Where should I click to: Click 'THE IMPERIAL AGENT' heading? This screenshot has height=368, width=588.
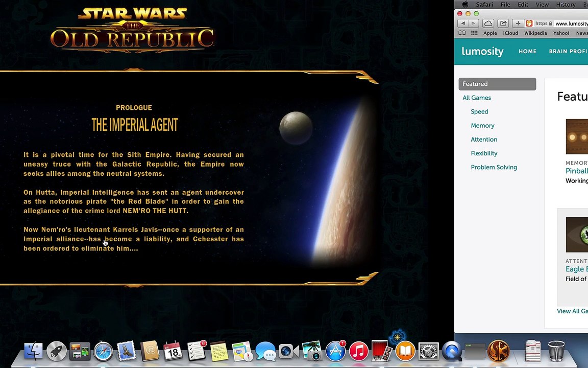tap(135, 125)
